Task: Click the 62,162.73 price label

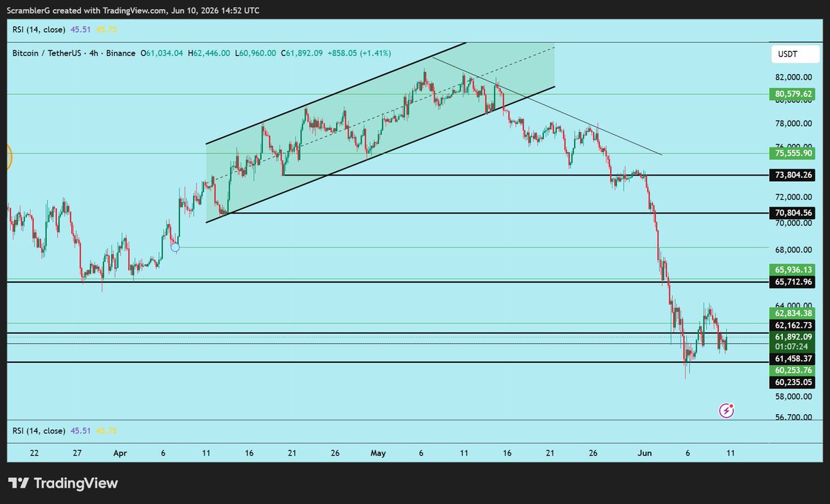Action: 793,326
